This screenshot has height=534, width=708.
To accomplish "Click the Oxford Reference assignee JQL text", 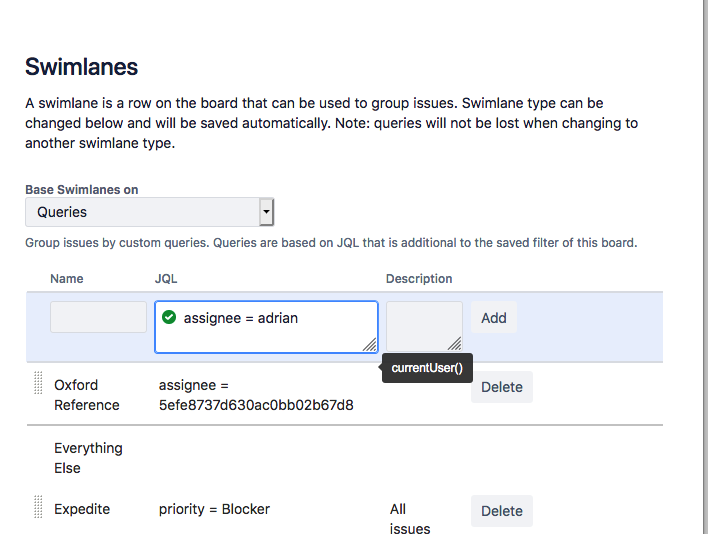I will [x=256, y=395].
